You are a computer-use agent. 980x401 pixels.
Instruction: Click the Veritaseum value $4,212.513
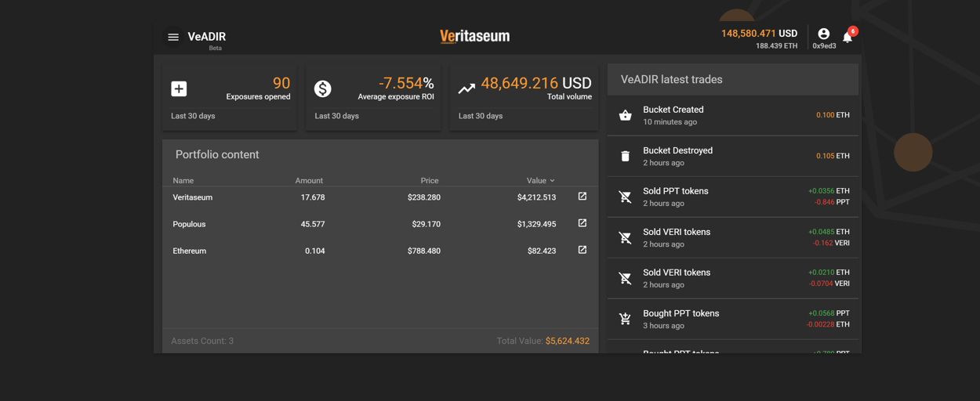(536, 197)
